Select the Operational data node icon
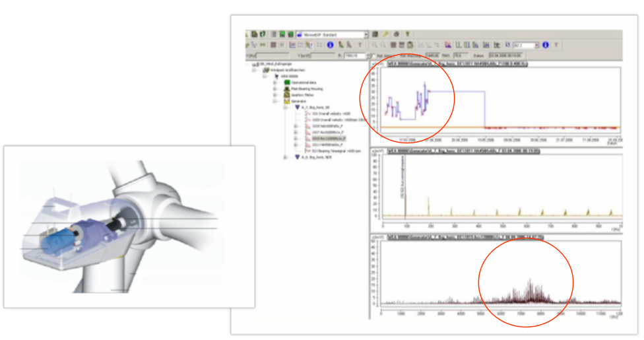This screenshot has height=340, width=644. [x=287, y=82]
